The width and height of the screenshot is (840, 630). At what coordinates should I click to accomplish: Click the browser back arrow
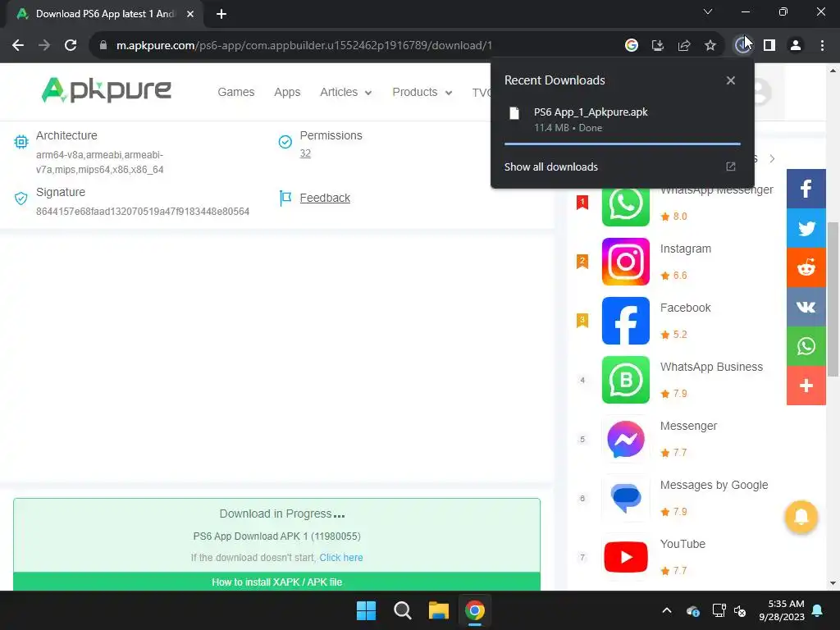pyautogui.click(x=18, y=46)
